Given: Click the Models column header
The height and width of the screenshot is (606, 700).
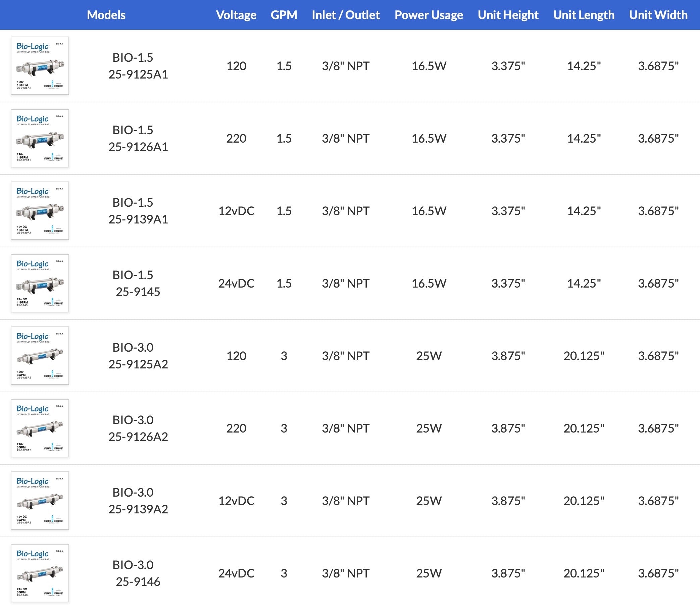Looking at the screenshot, I should [106, 15].
